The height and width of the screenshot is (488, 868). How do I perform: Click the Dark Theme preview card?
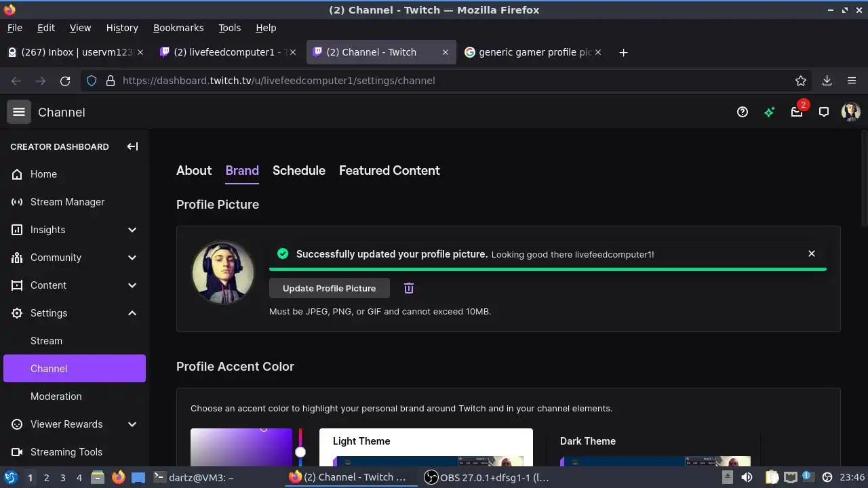(653, 447)
